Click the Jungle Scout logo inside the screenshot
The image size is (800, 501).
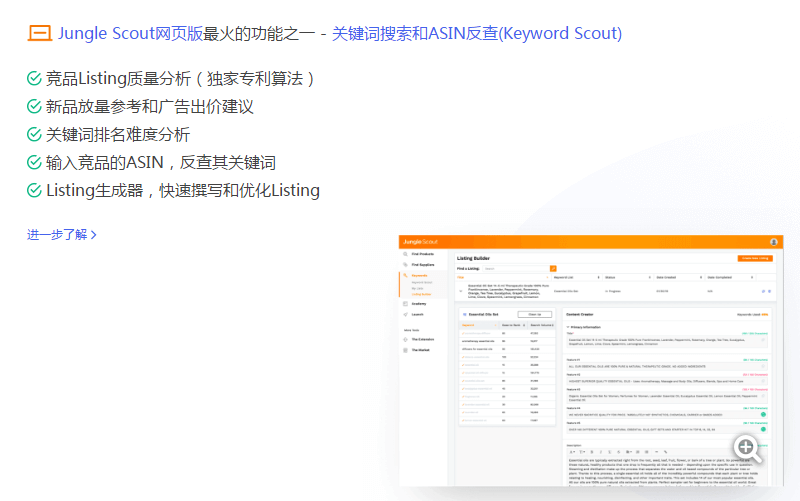click(420, 242)
